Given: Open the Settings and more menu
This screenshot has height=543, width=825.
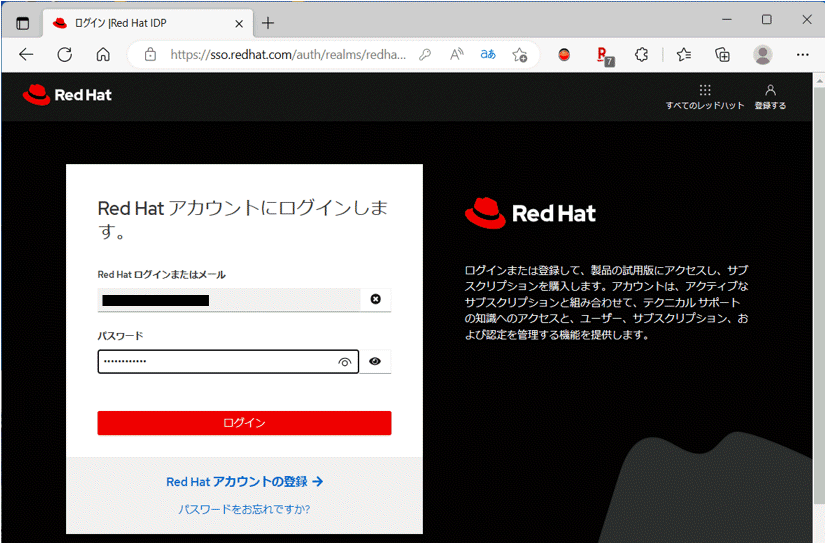Looking at the screenshot, I should pos(802,54).
